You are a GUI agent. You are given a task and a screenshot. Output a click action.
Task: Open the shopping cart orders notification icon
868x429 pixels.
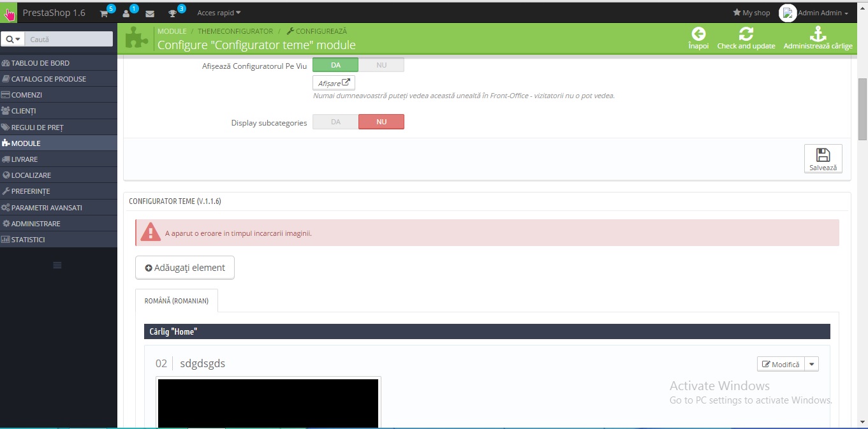tap(105, 13)
